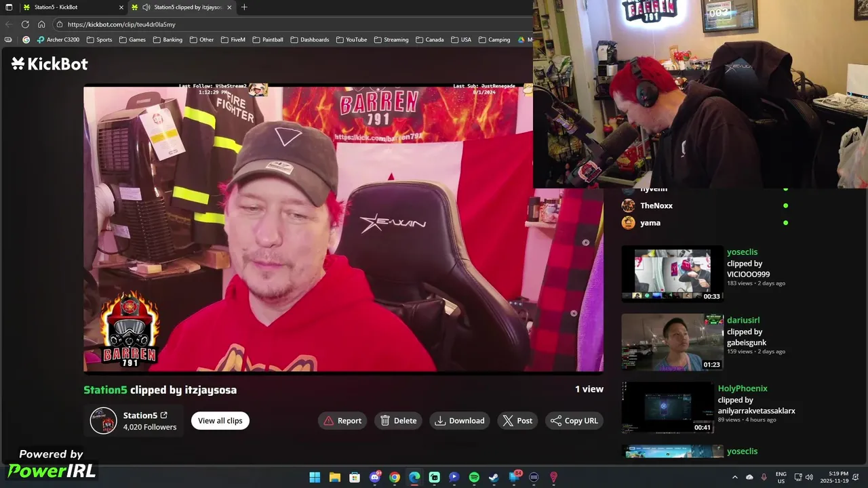Download the clip

(x=460, y=421)
